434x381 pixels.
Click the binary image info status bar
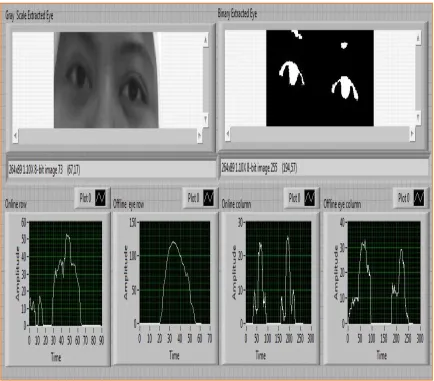(x=324, y=167)
